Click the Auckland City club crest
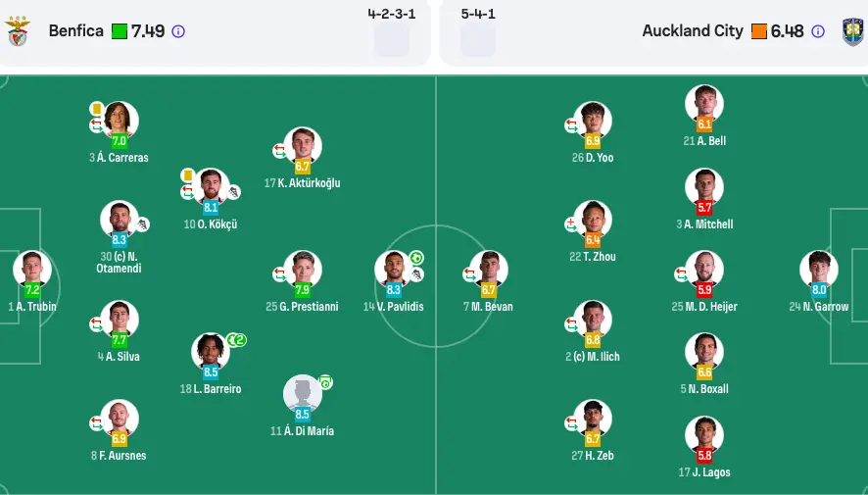Image resolution: width=868 pixels, height=495 pixels. (x=852, y=31)
